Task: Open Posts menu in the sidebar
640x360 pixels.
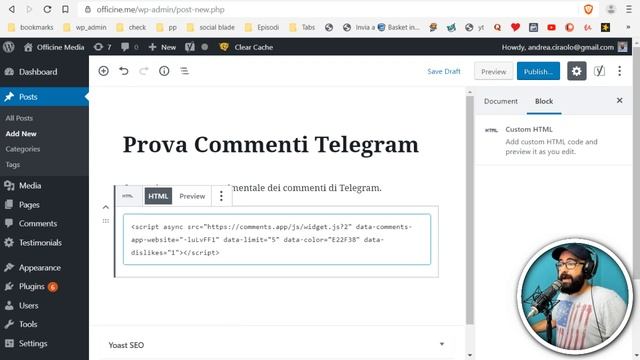Action: [44, 97]
